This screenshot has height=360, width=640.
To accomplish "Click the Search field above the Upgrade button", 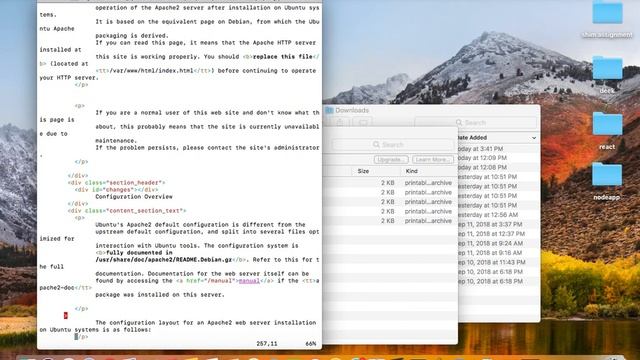I will (x=393, y=144).
